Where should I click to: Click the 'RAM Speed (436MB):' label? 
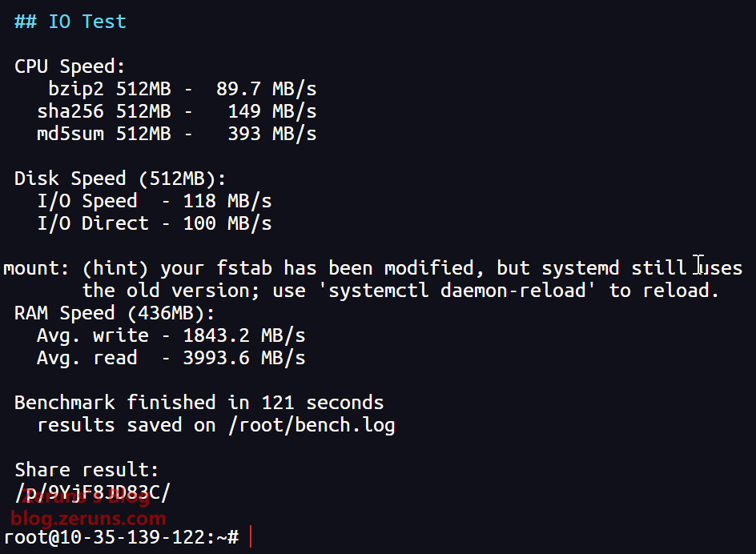pos(115,313)
